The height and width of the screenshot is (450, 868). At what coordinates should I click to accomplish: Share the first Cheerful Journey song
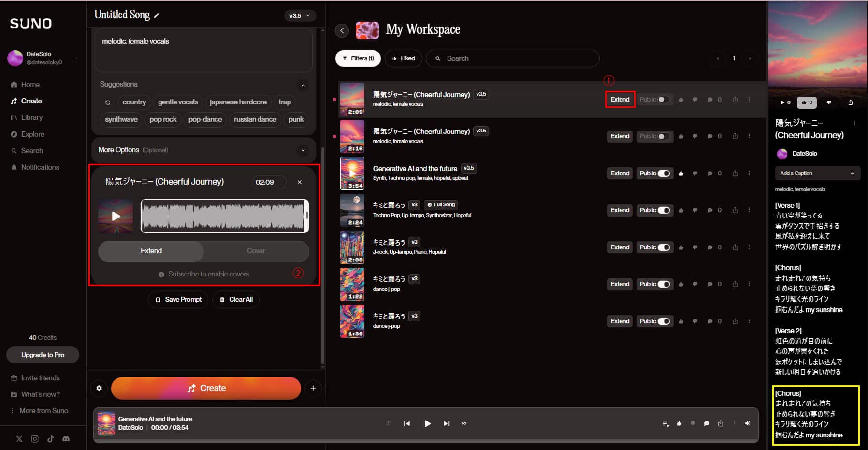(735, 100)
